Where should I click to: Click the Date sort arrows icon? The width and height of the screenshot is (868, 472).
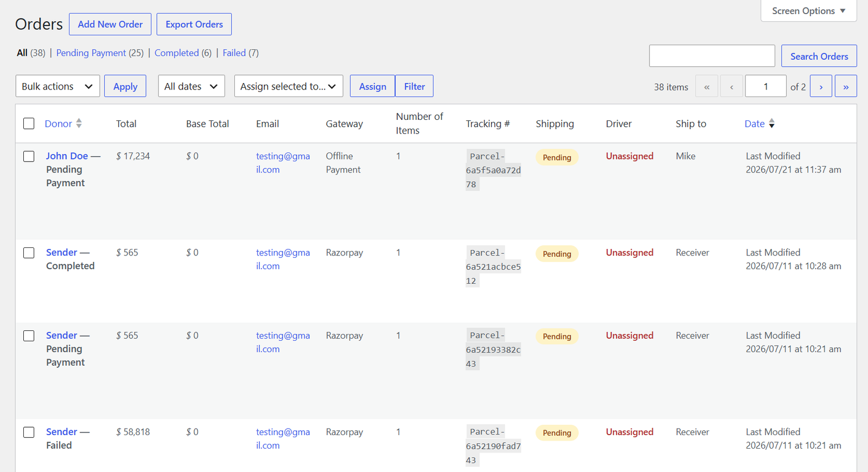click(772, 123)
